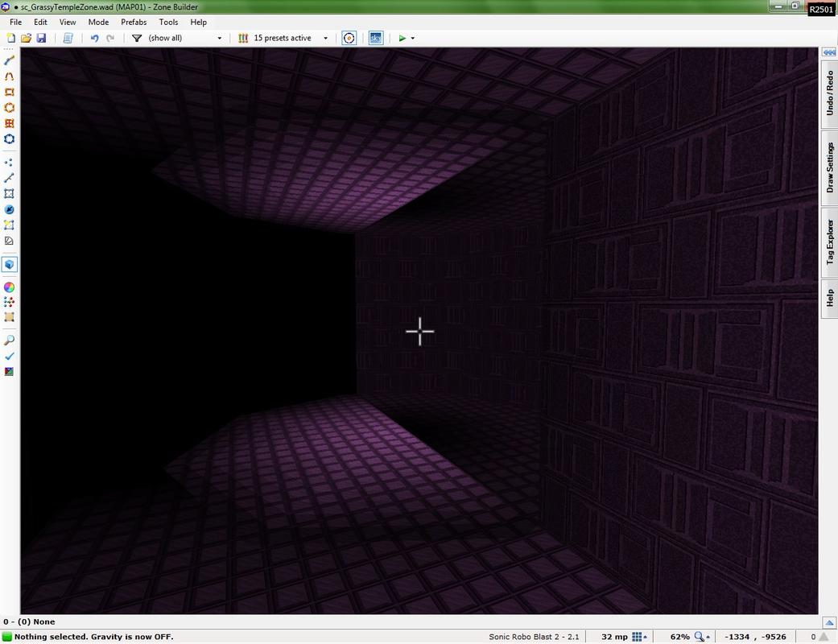Screen dimensions: 838x644
Task: Open the Prefabs menu
Action: coord(134,22)
